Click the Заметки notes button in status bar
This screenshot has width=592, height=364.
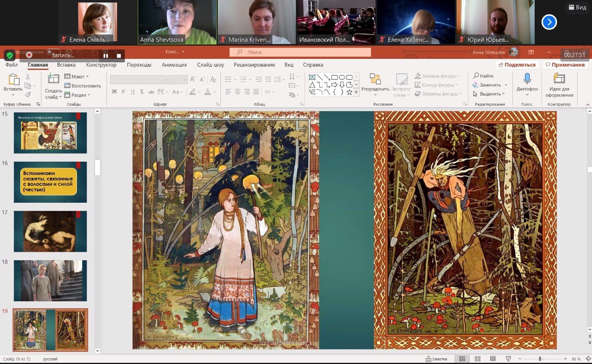[437, 359]
